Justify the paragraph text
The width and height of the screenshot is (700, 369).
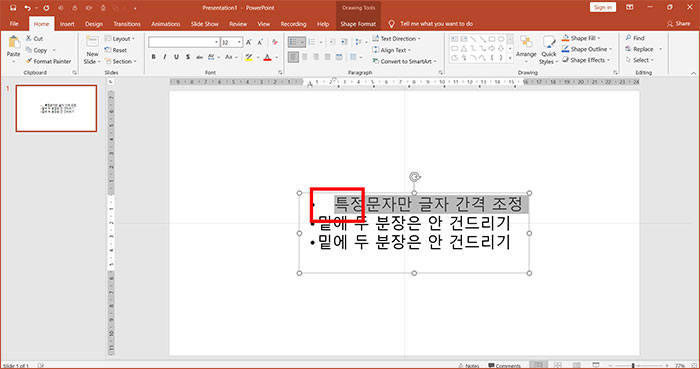click(x=328, y=57)
